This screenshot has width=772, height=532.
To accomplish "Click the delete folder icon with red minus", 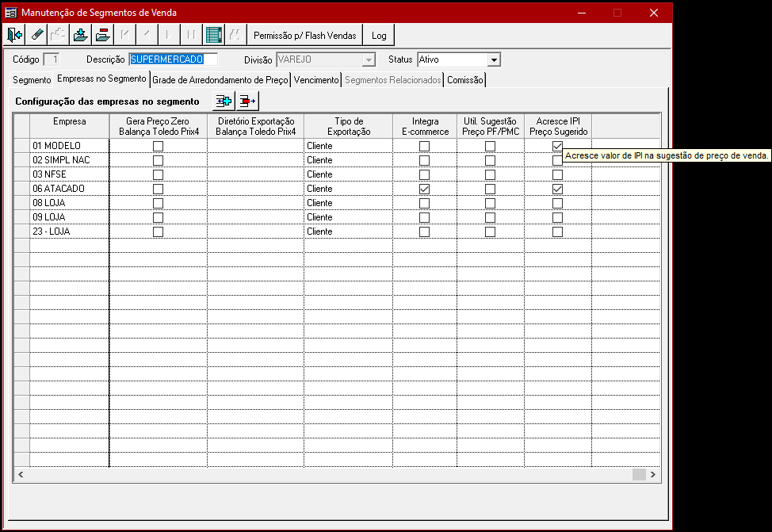I will [x=102, y=35].
